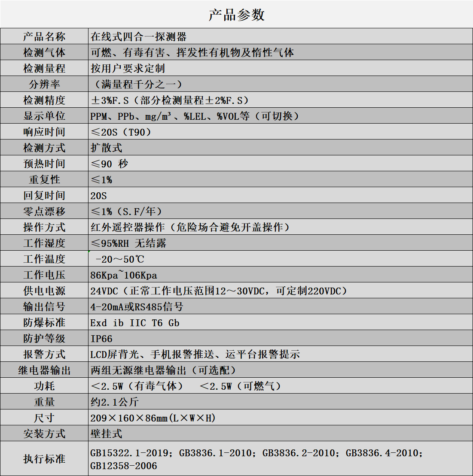Select the 执行标准 label cell
Screen dimensions: 473x476
click(x=44, y=459)
